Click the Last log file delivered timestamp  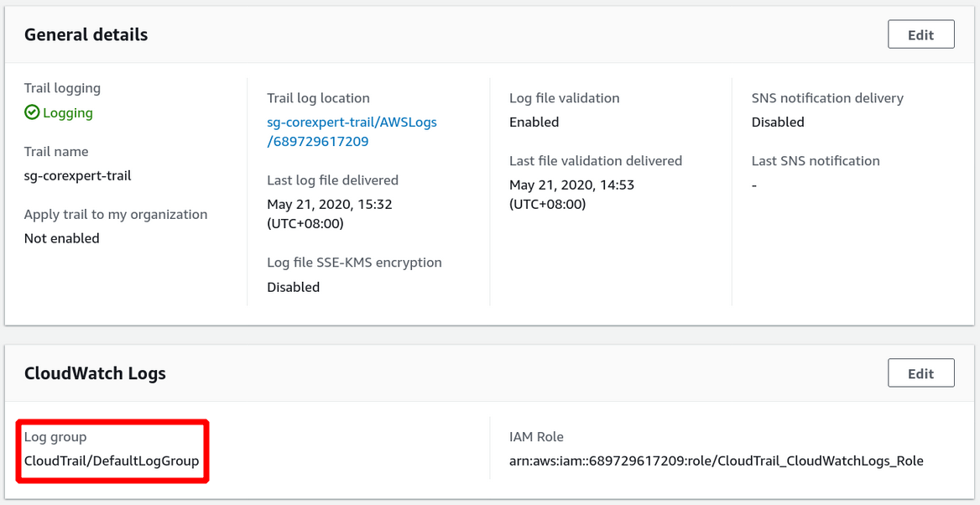point(329,213)
